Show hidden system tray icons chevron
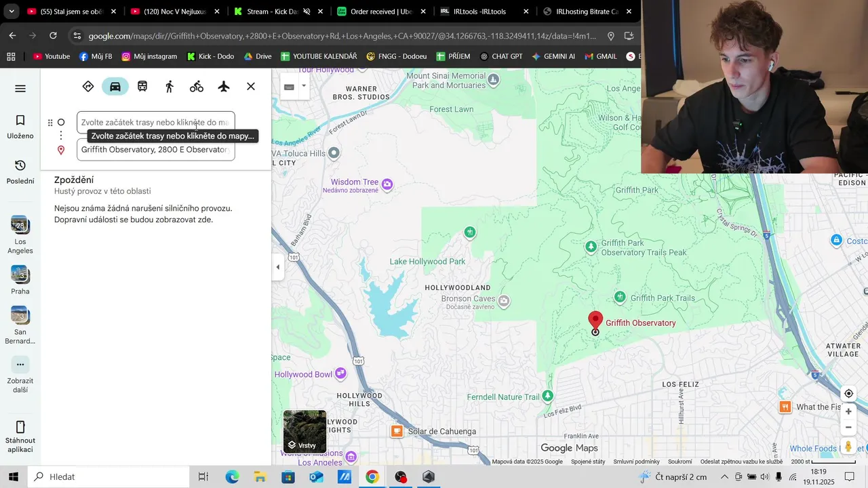Screen dimensions: 868x488 point(724,476)
